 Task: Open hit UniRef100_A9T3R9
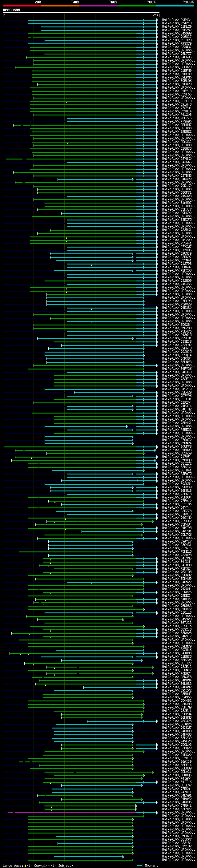click(x=177, y=40)
